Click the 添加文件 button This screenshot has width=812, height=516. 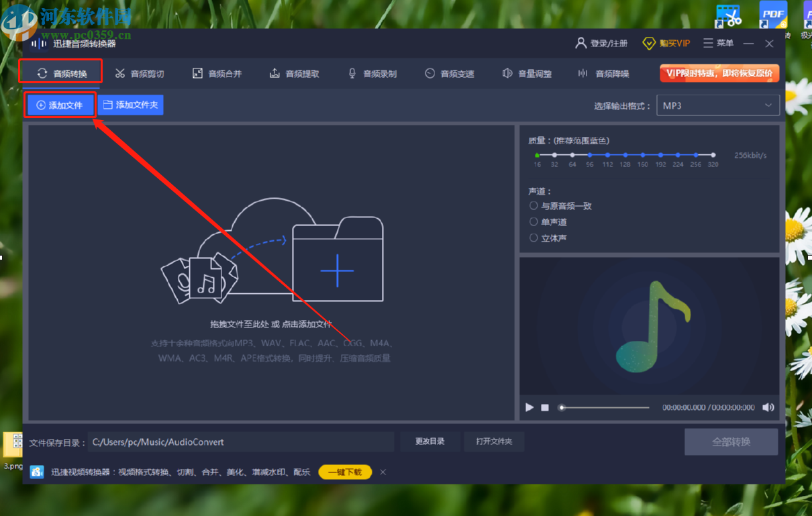click(x=60, y=105)
